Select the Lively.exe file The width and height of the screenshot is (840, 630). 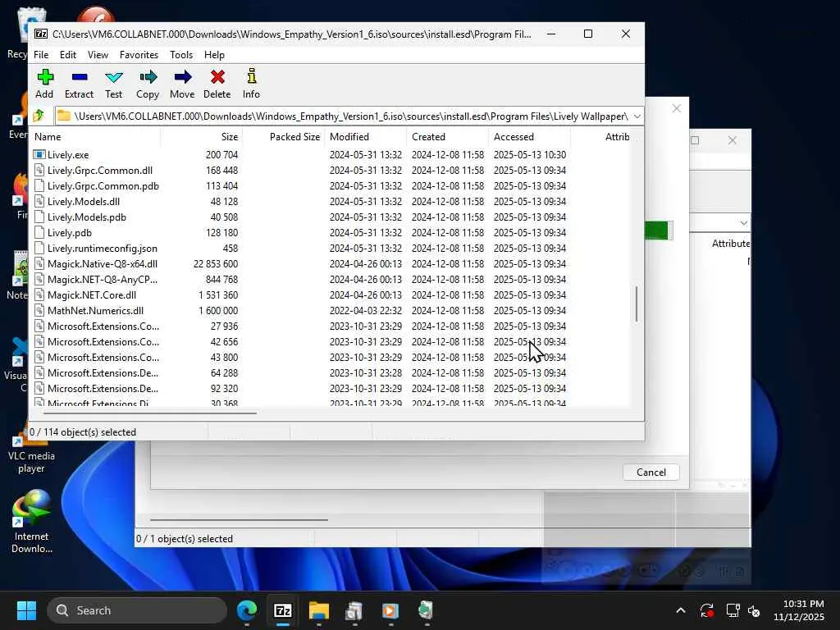[x=68, y=155]
